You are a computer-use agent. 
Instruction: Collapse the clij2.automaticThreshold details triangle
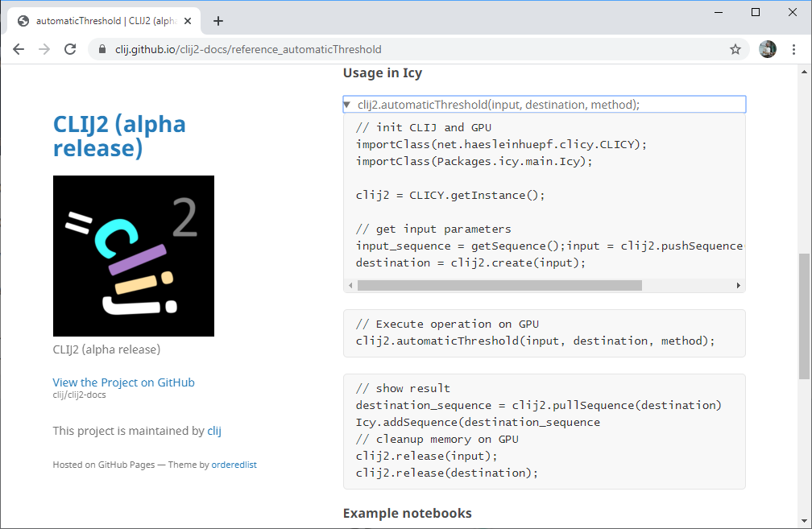(347, 105)
